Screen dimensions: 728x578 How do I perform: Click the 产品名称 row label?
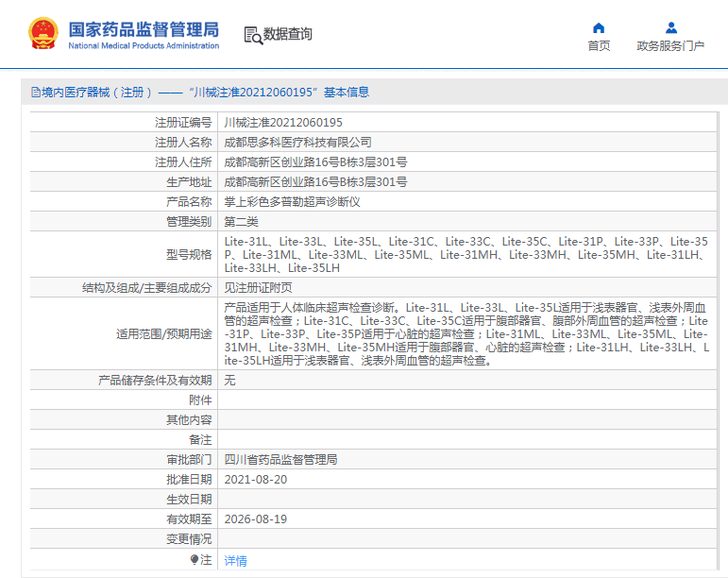189,202
